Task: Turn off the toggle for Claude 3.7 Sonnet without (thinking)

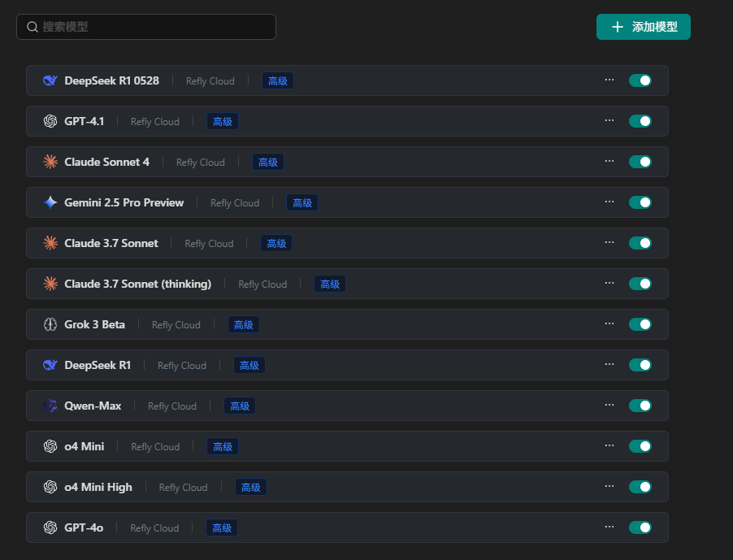Action: (640, 244)
